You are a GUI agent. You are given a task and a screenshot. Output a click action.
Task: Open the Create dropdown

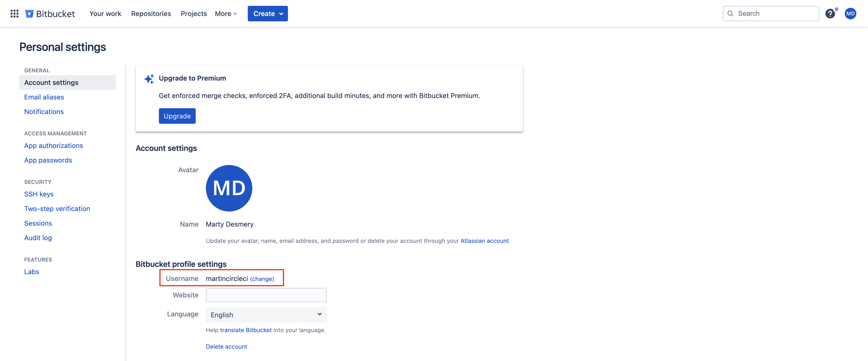[x=268, y=14]
